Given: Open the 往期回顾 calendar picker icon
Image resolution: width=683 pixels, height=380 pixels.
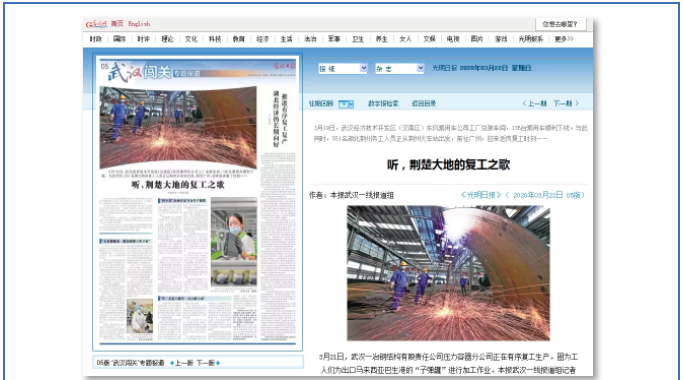Looking at the screenshot, I should pyautogui.click(x=346, y=104).
